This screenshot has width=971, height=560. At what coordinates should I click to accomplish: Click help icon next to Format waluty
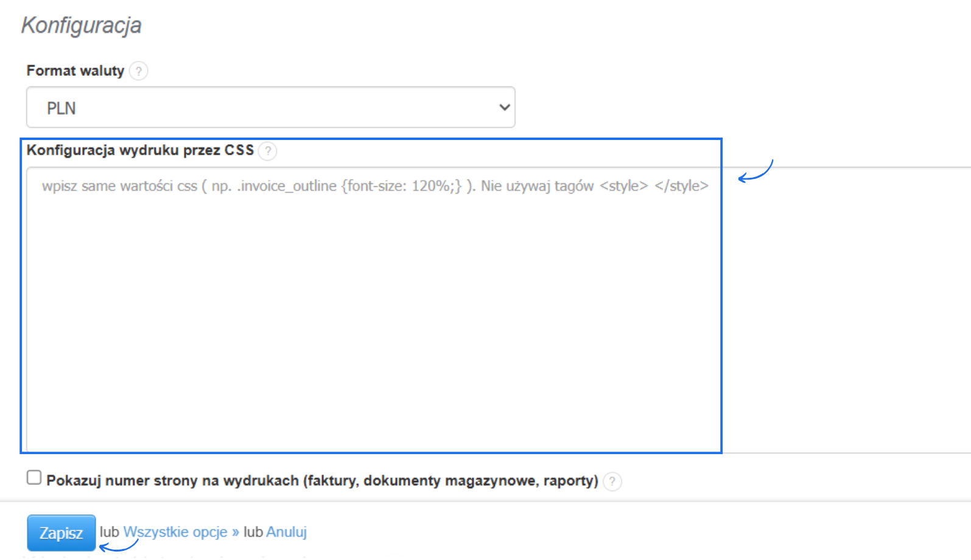[139, 71]
